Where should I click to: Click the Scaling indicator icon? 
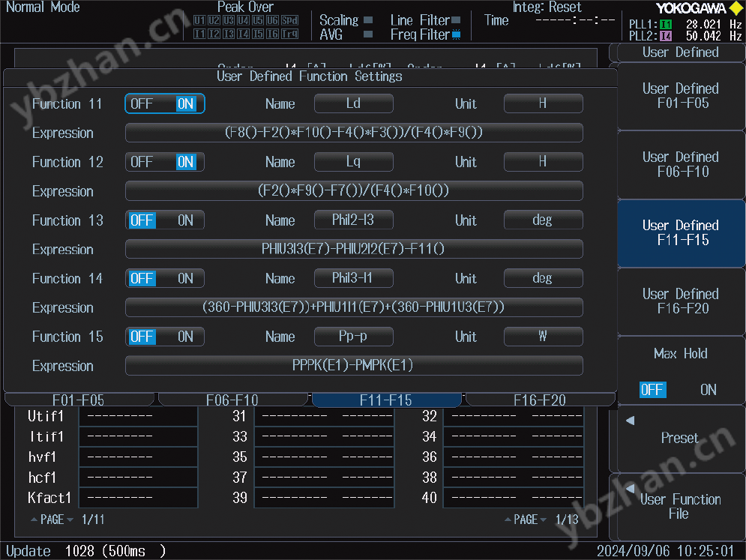point(367,19)
